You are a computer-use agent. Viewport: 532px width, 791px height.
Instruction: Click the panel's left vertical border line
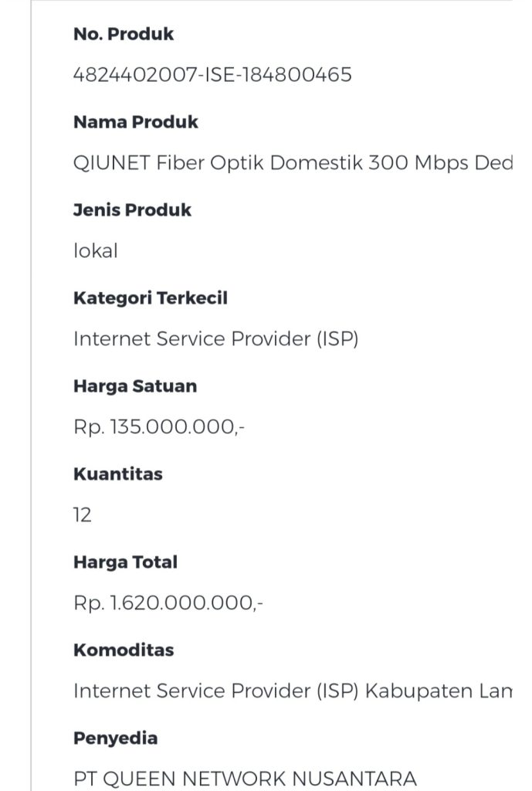(31, 386)
